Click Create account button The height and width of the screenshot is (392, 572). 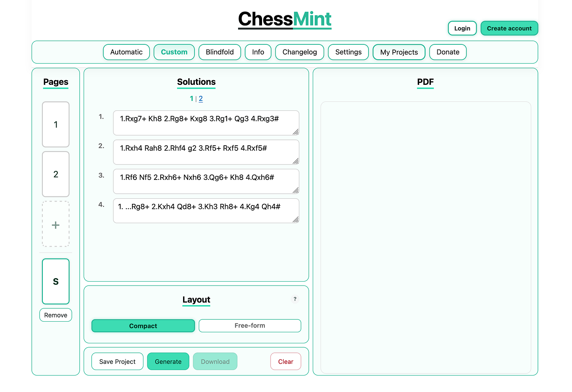509,28
